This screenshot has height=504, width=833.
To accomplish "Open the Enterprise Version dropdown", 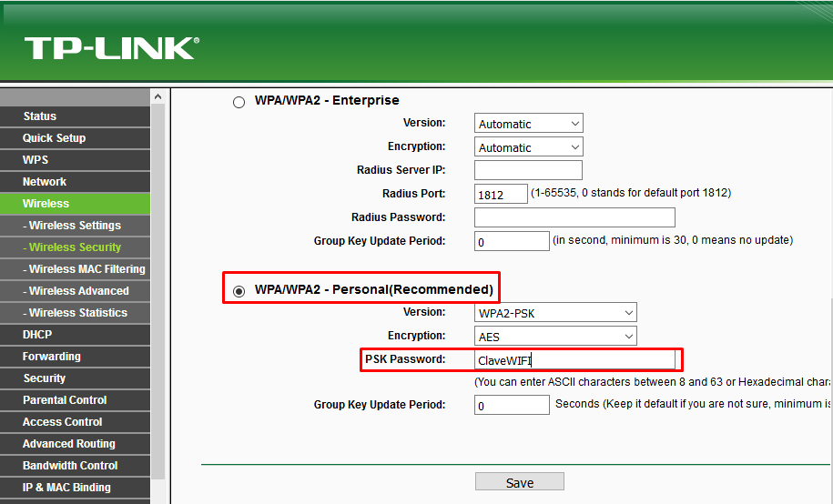I will tap(528, 124).
